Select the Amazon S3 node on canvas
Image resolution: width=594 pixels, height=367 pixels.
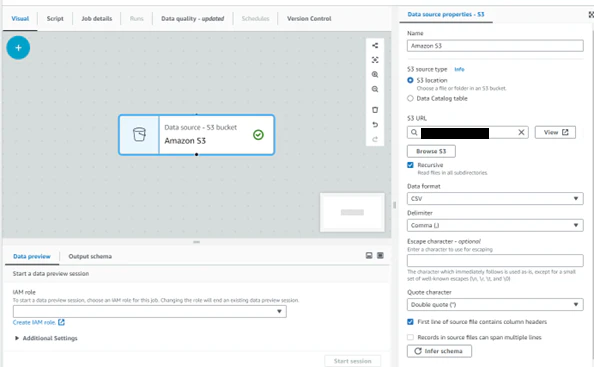196,135
